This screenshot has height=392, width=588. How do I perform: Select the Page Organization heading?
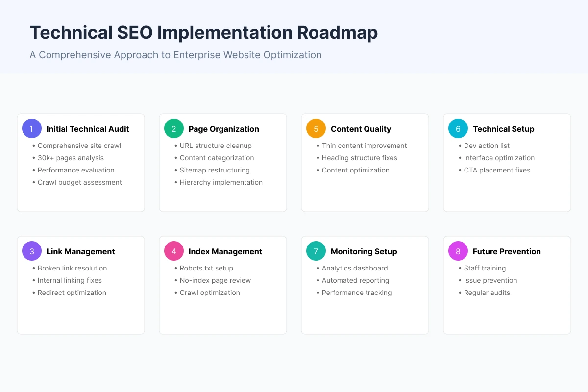[223, 129]
